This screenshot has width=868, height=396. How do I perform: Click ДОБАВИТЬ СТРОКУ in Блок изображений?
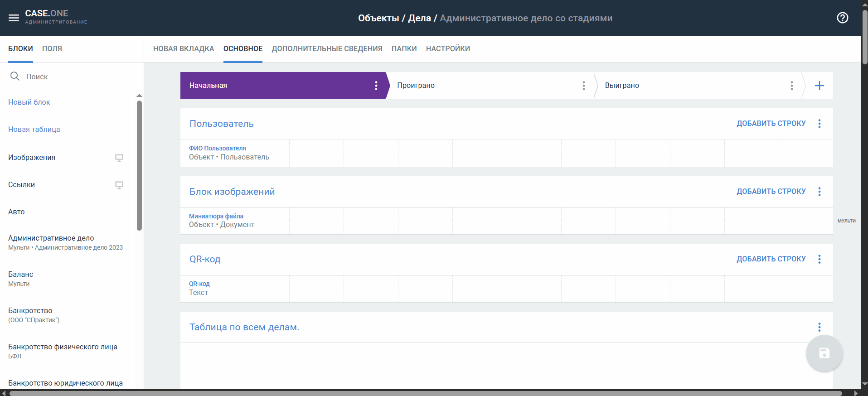tap(771, 191)
